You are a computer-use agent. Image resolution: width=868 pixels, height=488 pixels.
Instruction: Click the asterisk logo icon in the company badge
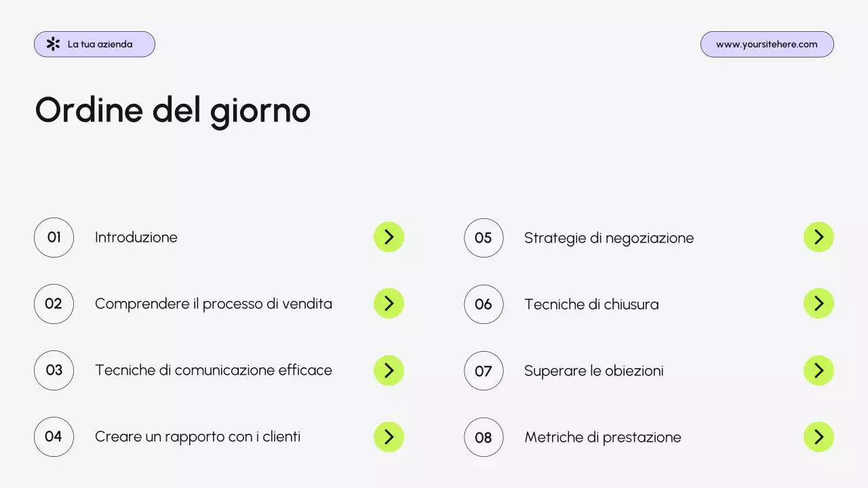[x=53, y=44]
